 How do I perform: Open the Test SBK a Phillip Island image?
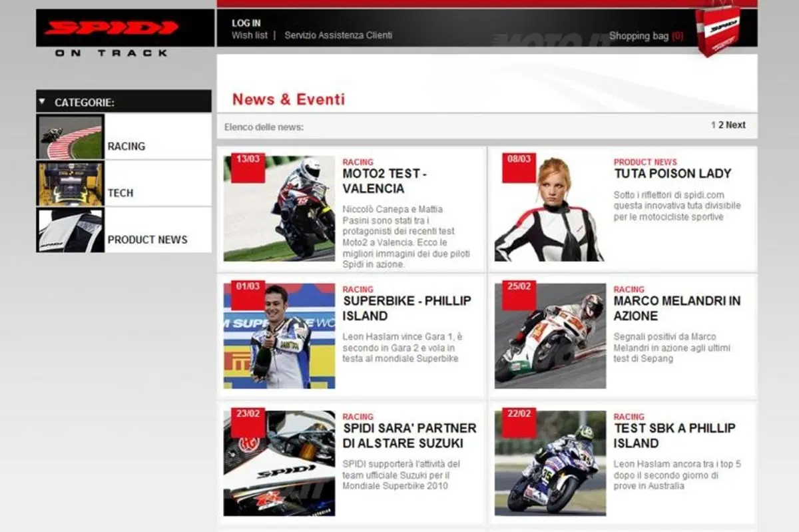550,463
